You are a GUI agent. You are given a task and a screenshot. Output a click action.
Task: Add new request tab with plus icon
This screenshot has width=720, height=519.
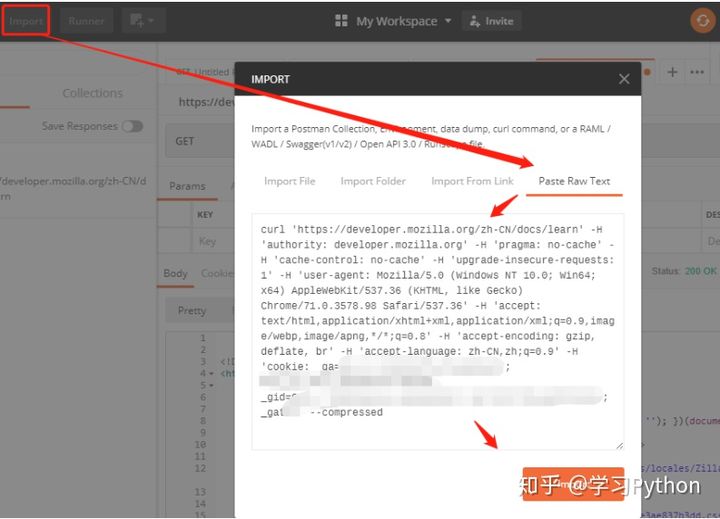coord(672,72)
